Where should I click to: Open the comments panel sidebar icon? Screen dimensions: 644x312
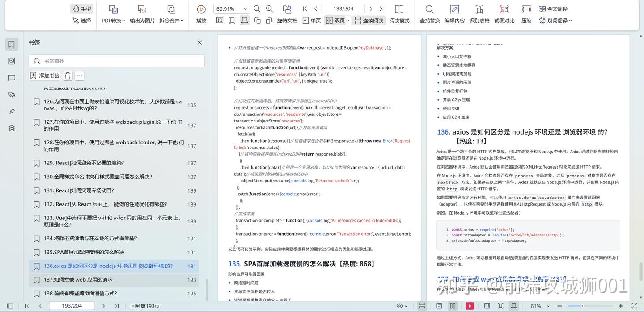pyautogui.click(x=12, y=78)
